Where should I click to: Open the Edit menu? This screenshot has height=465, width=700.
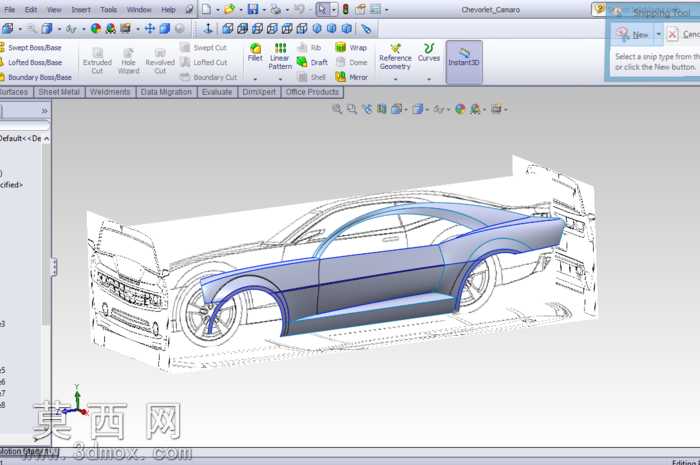click(x=31, y=9)
